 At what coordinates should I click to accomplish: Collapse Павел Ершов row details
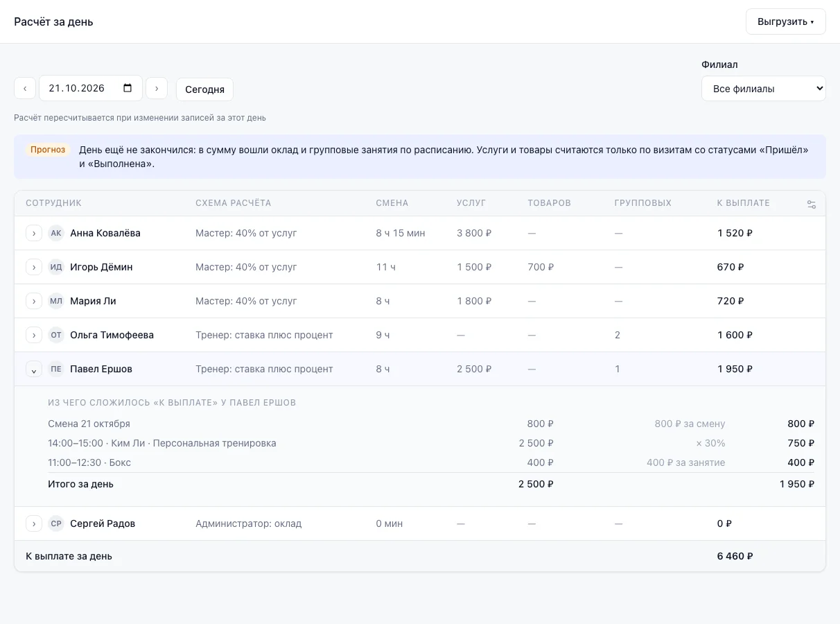coord(34,369)
